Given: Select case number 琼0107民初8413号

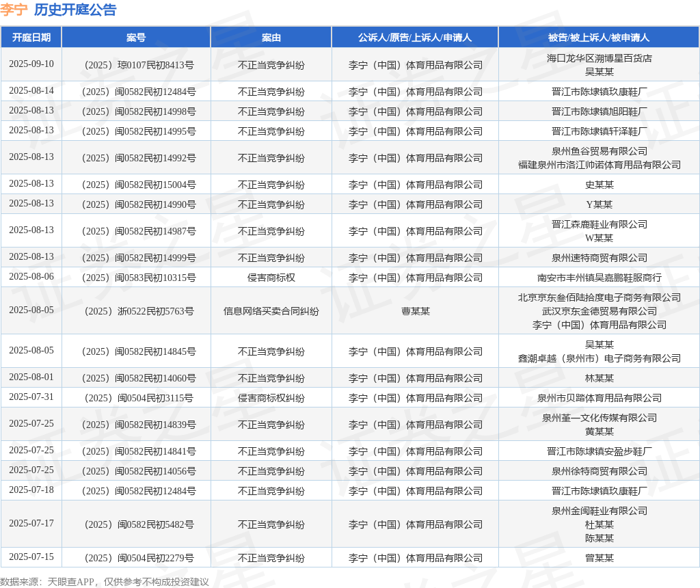Looking at the screenshot, I should pos(139,65).
